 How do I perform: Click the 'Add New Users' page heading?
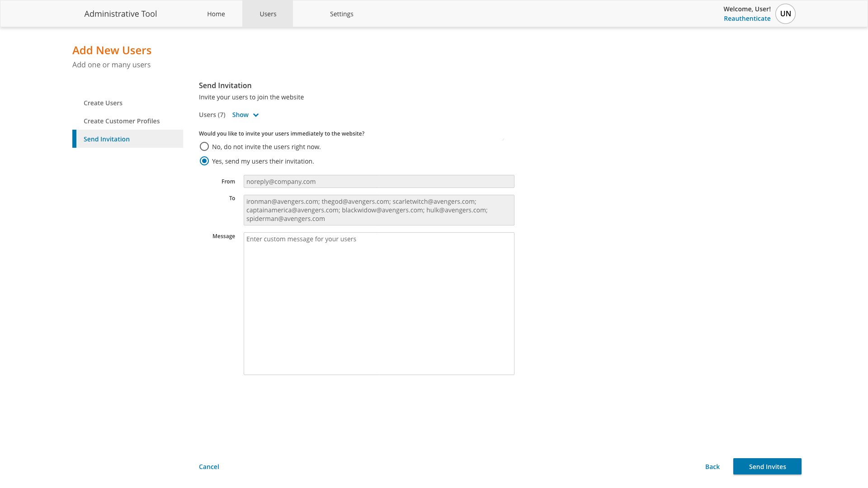112,50
